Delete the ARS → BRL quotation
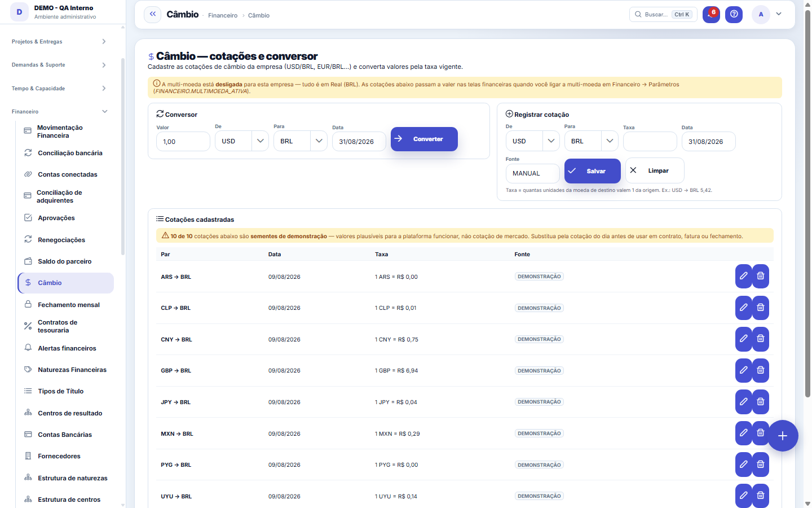The height and width of the screenshot is (508, 812). point(761,277)
